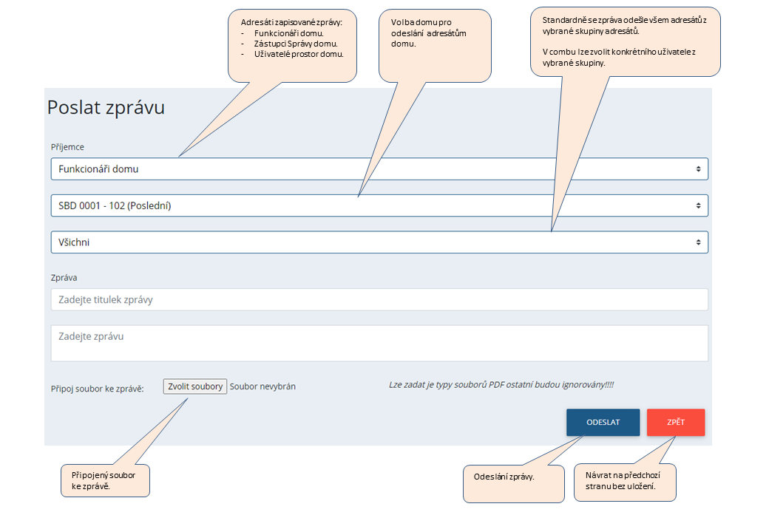Image resolution: width=769 pixels, height=532 pixels.
Task: Click the Příjemce field label
Action: [x=67, y=147]
